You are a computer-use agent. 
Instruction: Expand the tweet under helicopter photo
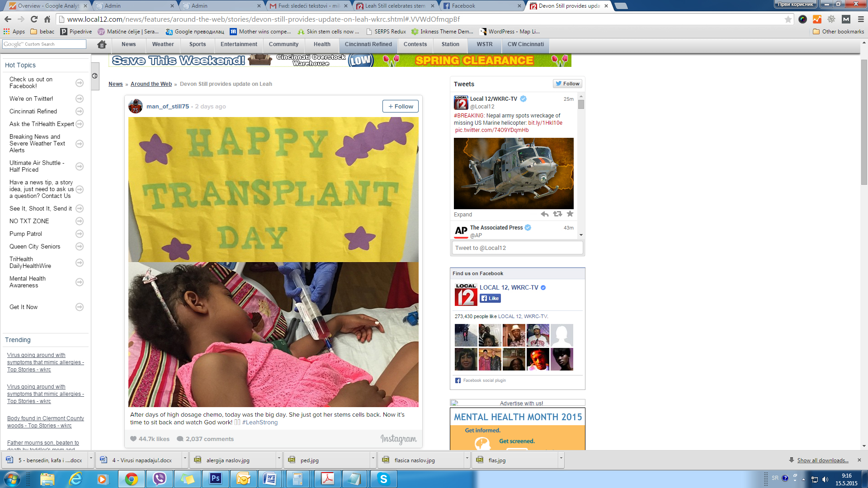[x=462, y=215]
